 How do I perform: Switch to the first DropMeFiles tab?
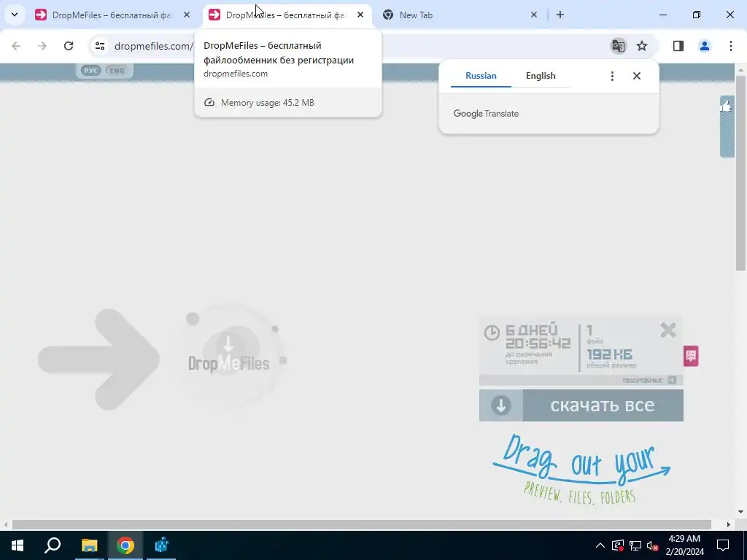[x=113, y=15]
